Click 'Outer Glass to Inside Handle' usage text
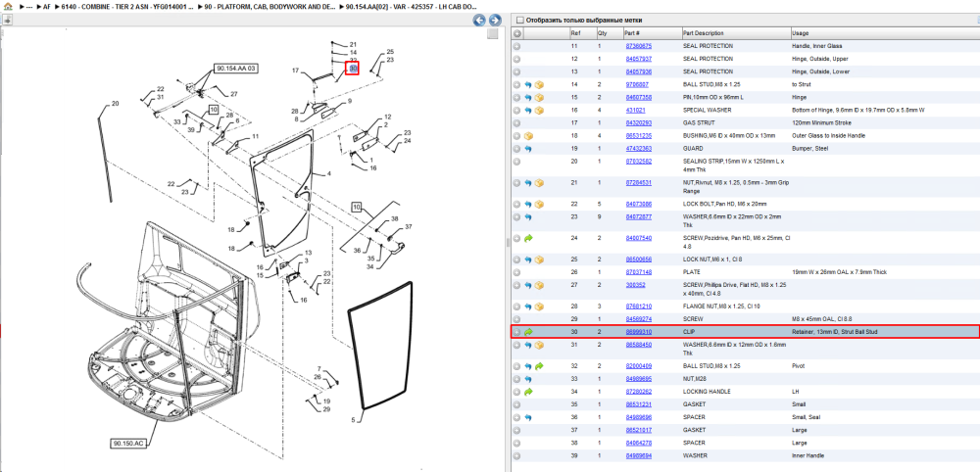Image resolution: width=980 pixels, height=472 pixels. 827,135
